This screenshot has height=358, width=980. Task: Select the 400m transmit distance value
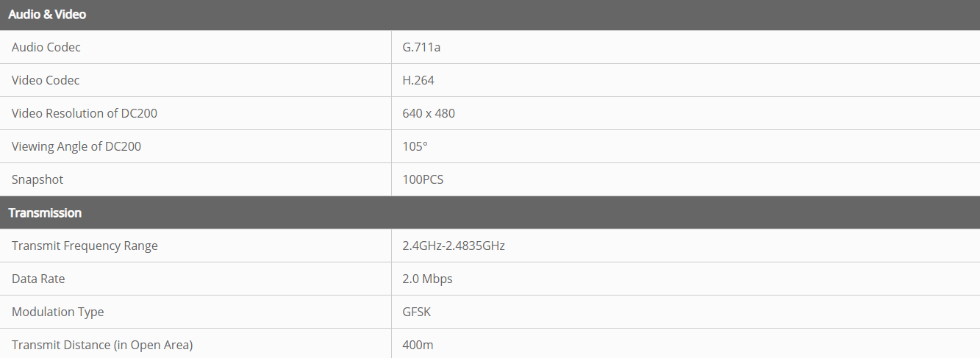coord(419,345)
